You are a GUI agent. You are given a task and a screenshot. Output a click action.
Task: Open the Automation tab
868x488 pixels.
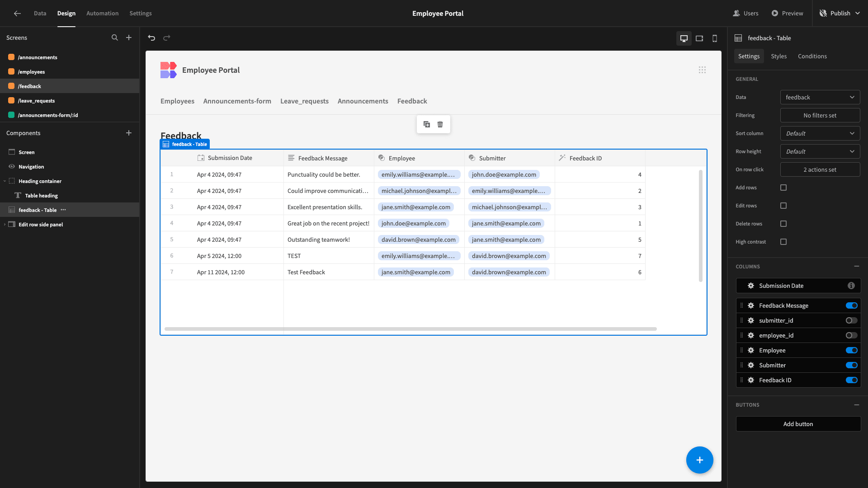coord(103,13)
